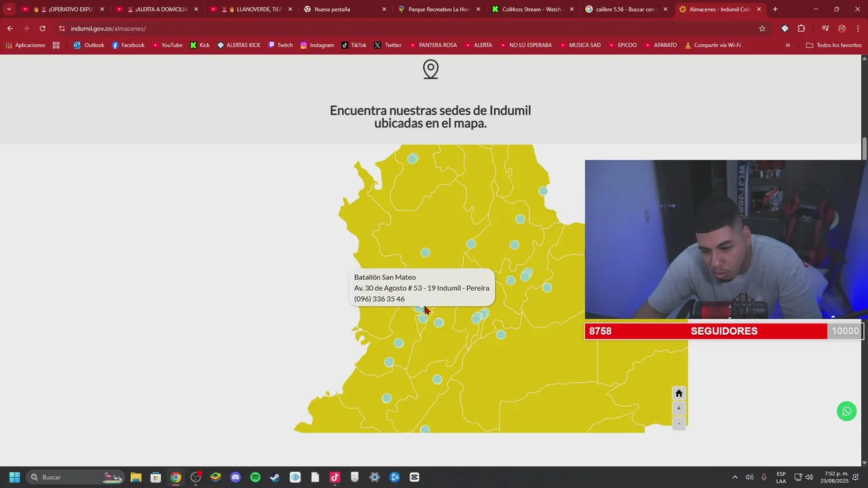Switch to the LLANOVERDE tab

[252, 9]
